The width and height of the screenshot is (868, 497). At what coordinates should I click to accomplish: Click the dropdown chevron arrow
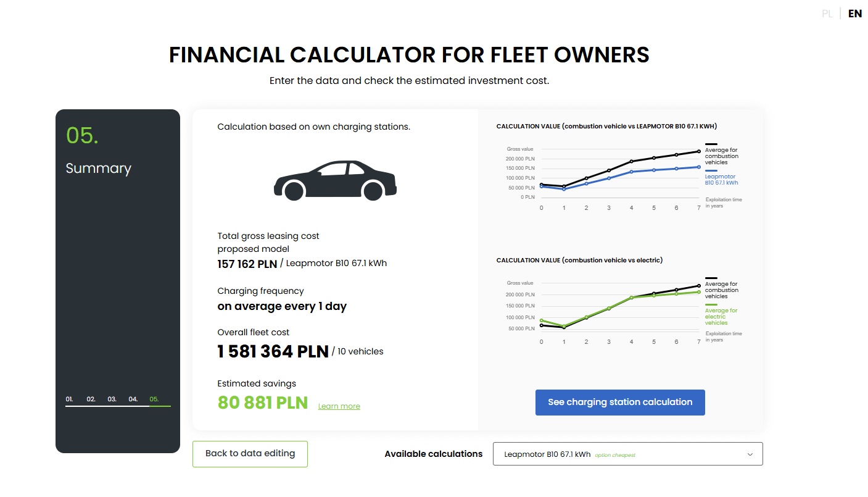coord(750,454)
